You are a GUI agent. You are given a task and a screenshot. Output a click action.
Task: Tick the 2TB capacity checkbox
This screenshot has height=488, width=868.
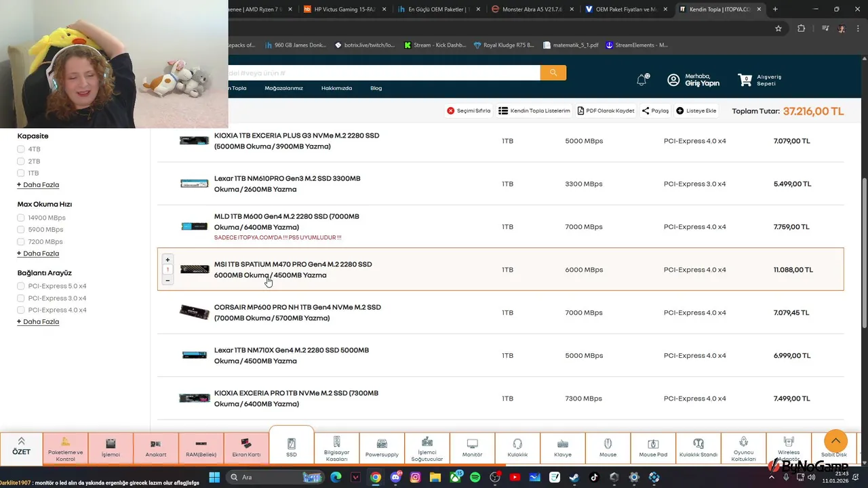[x=21, y=161]
